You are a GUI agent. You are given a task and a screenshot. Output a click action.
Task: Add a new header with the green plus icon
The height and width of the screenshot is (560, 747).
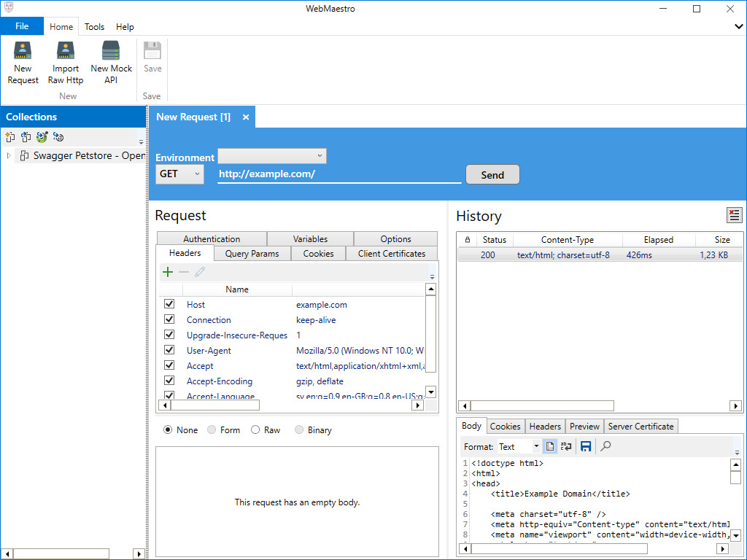(x=168, y=271)
